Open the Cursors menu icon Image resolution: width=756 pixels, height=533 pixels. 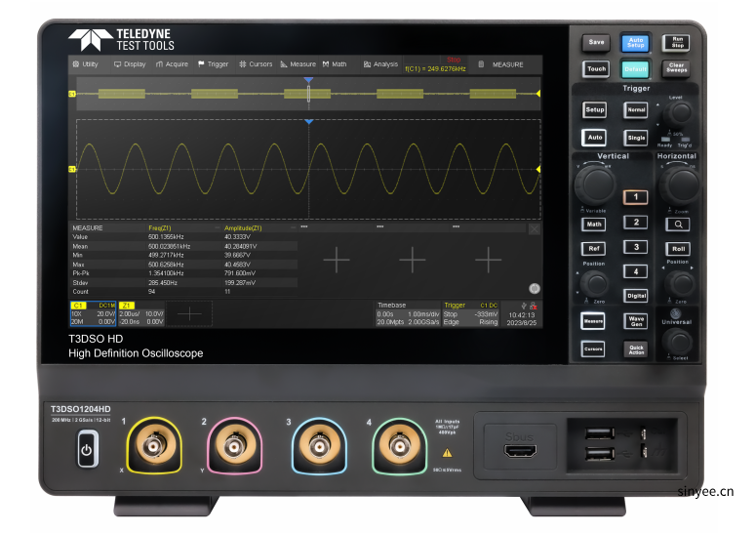tap(256, 64)
